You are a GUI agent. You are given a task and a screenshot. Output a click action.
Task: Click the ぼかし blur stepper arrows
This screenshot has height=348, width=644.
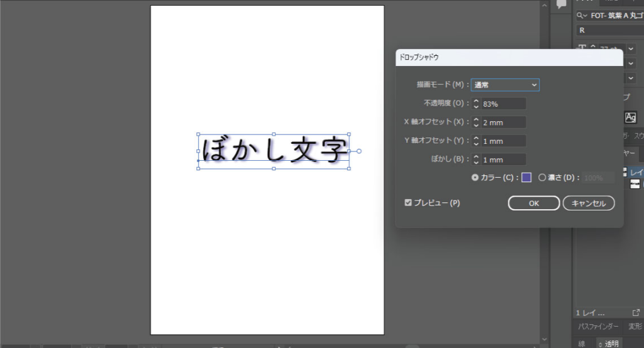pos(476,160)
